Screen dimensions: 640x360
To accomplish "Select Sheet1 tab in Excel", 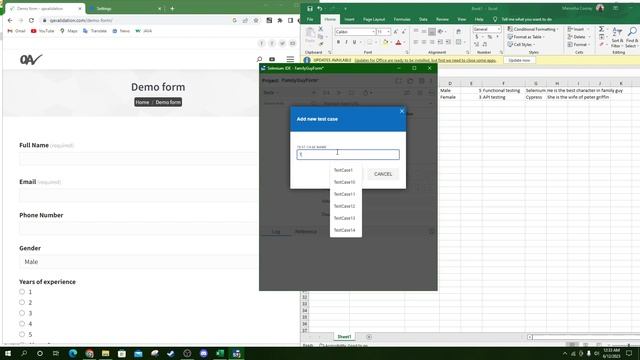I will coord(344,337).
